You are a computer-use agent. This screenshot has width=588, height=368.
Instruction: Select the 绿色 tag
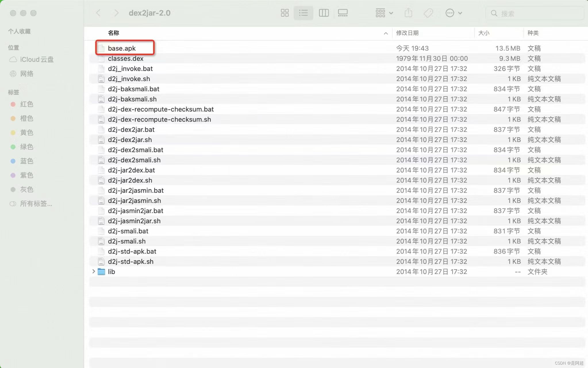coord(22,147)
